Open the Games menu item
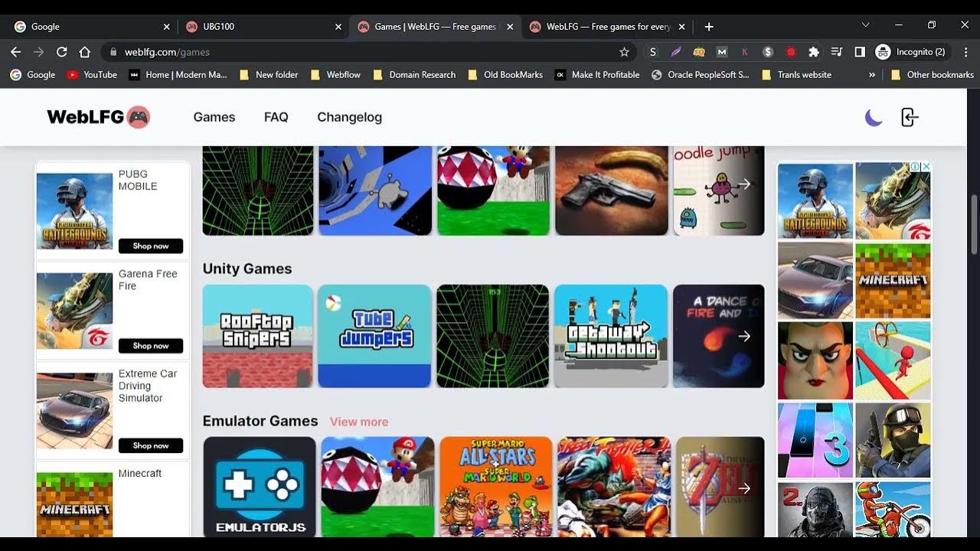The height and width of the screenshot is (551, 980). click(x=214, y=117)
